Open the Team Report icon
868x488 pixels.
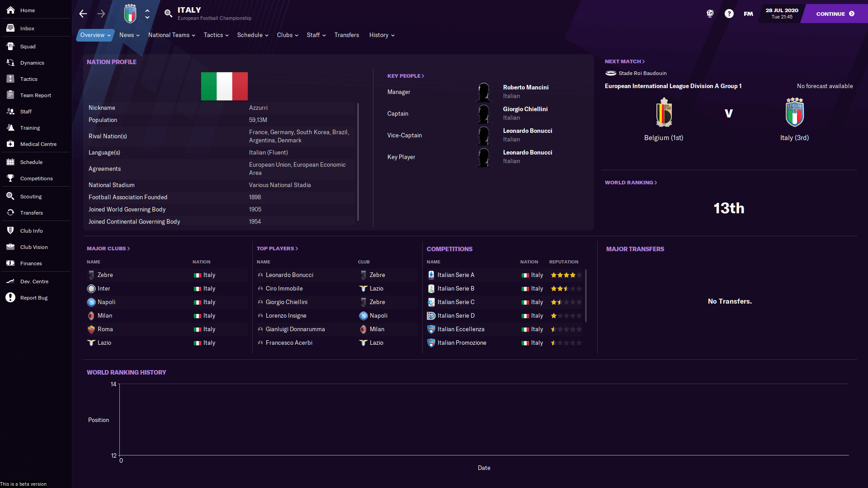click(x=10, y=95)
